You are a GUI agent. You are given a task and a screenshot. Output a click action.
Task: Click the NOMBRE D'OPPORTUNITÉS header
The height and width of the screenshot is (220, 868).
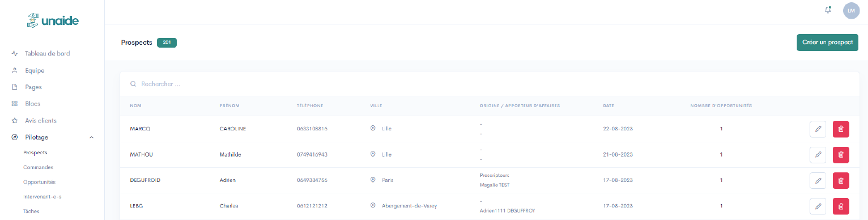point(721,106)
